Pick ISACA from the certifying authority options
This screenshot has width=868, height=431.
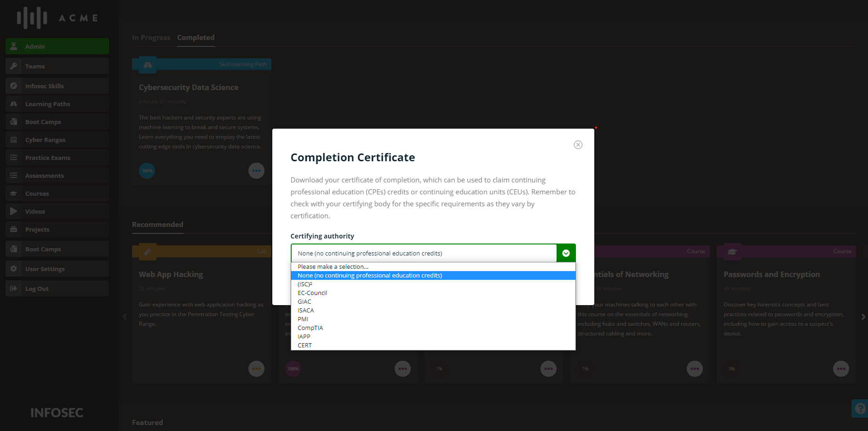point(306,310)
